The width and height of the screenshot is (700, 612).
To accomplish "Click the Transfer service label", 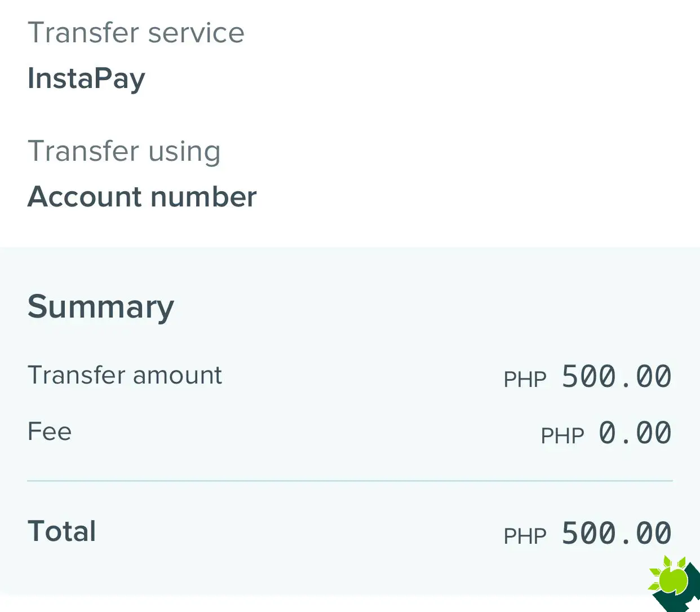I will coord(136,32).
